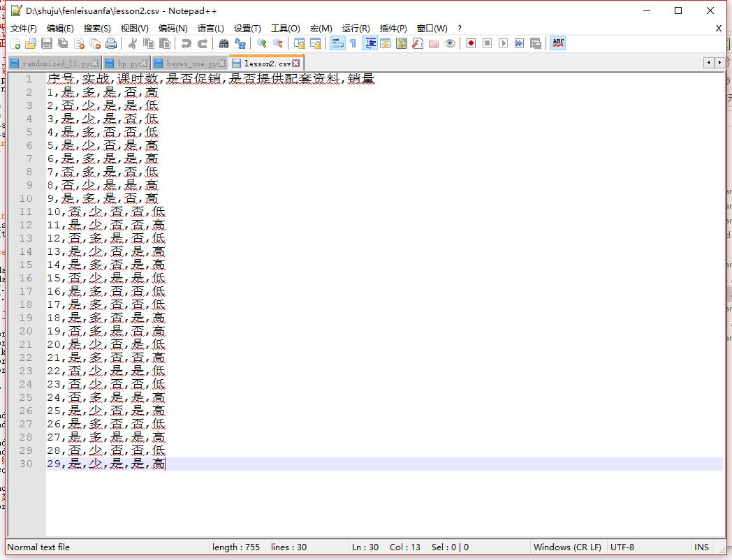Viewport: 732px width, 560px height.
Task: Toggle the ABC spell check icon
Action: (558, 43)
